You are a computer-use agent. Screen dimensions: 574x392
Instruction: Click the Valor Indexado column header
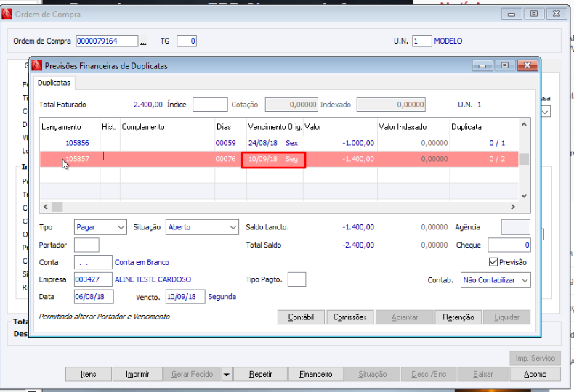click(403, 127)
